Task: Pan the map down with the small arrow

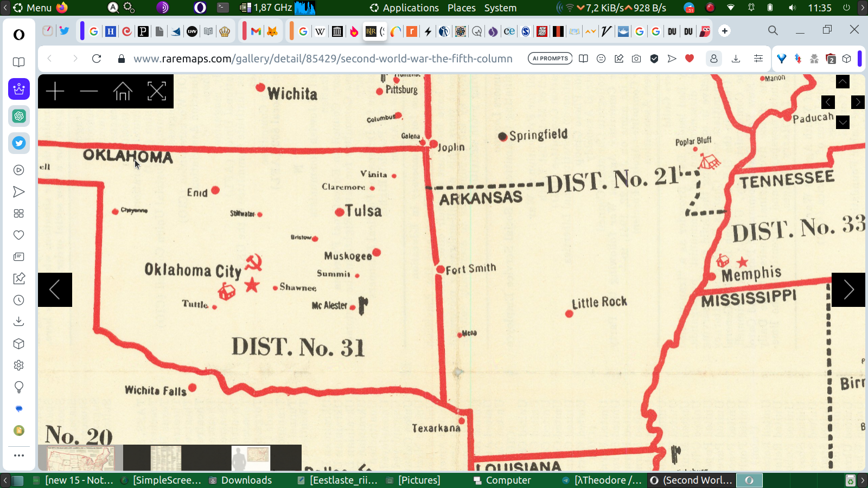Action: [843, 123]
